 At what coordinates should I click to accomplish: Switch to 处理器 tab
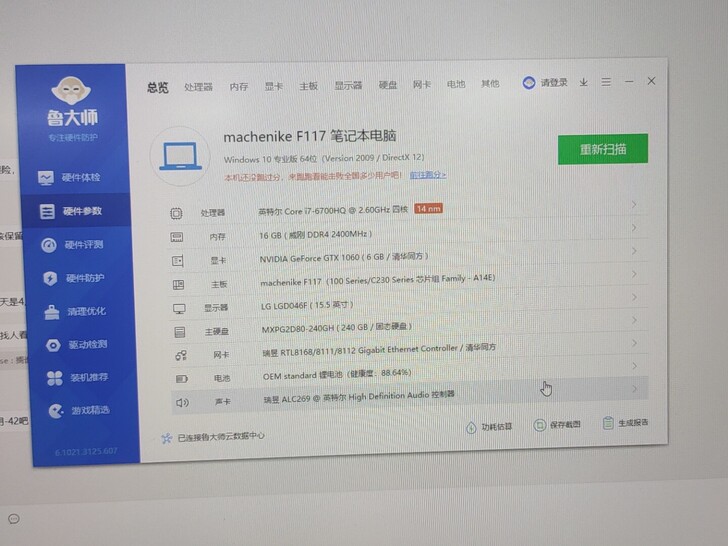coord(198,87)
